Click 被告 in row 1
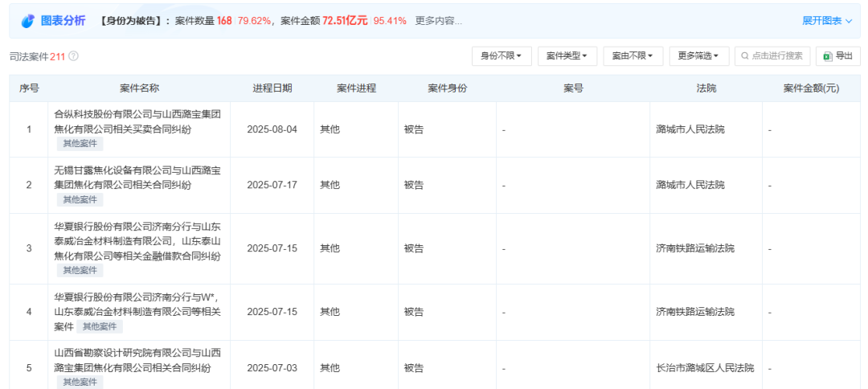This screenshot has width=868, height=389. point(414,129)
